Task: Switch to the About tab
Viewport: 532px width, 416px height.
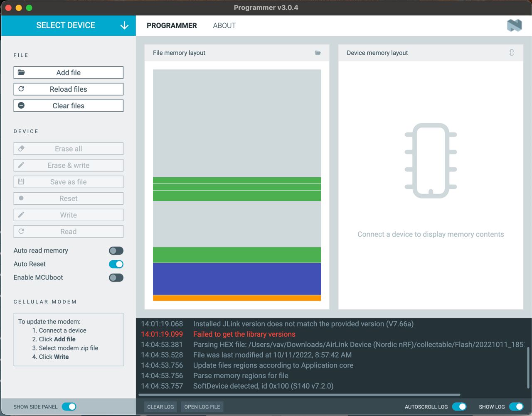Action: tap(224, 25)
